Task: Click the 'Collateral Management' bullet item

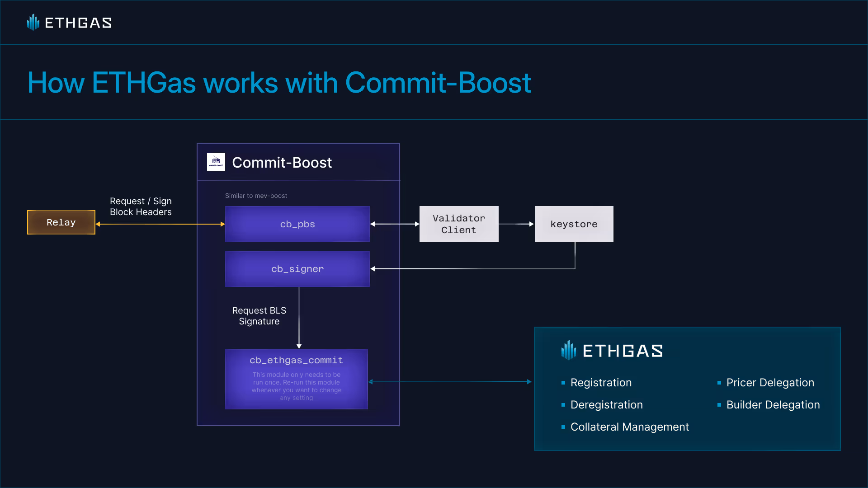Action: point(625,427)
